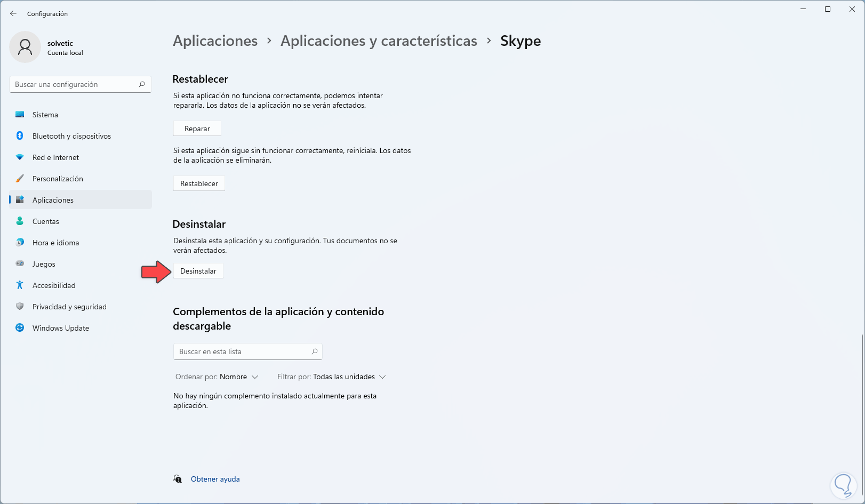Open the Obtener ayuda link
The image size is (865, 504).
pyautogui.click(x=215, y=479)
